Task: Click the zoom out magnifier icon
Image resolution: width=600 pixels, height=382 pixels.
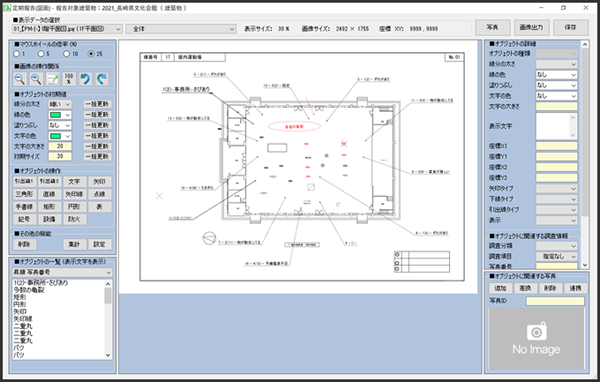Action: pos(20,79)
